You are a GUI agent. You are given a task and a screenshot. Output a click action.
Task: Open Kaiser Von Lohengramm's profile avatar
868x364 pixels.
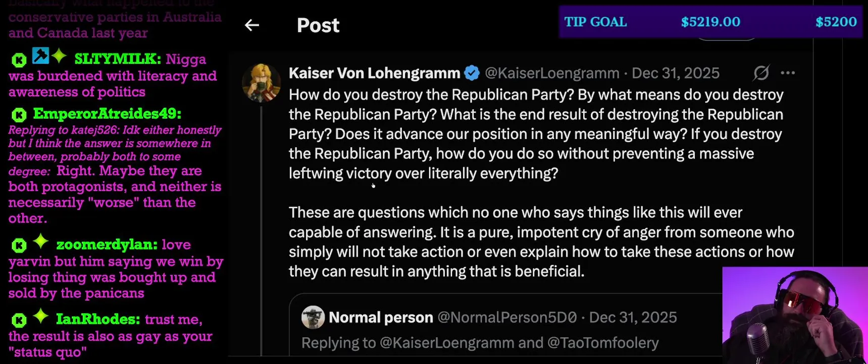click(261, 82)
